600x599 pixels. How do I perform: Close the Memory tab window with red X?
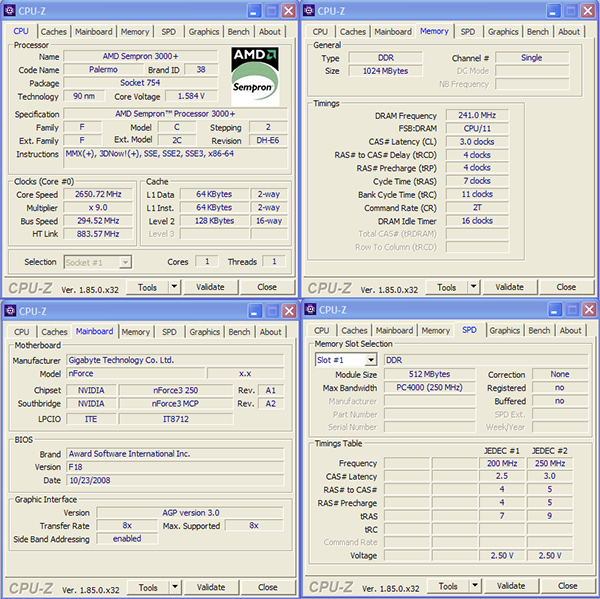588,11
